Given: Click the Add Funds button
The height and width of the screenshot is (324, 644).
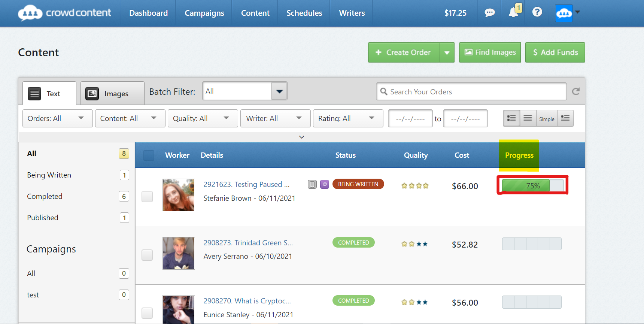Looking at the screenshot, I should pyautogui.click(x=555, y=52).
